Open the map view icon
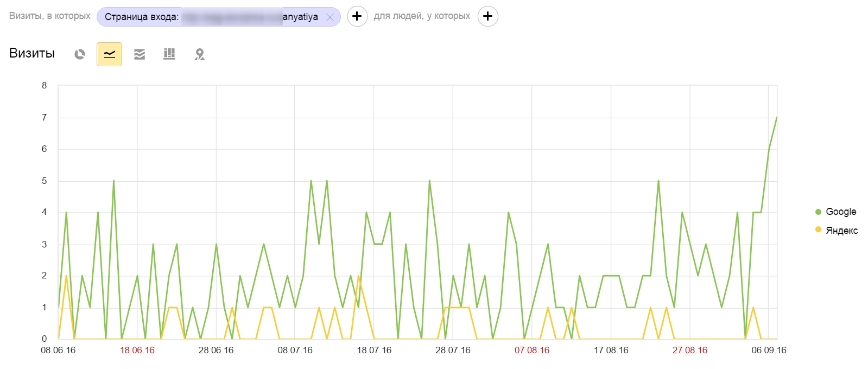Screen dimensions: 868x369 click(200, 54)
